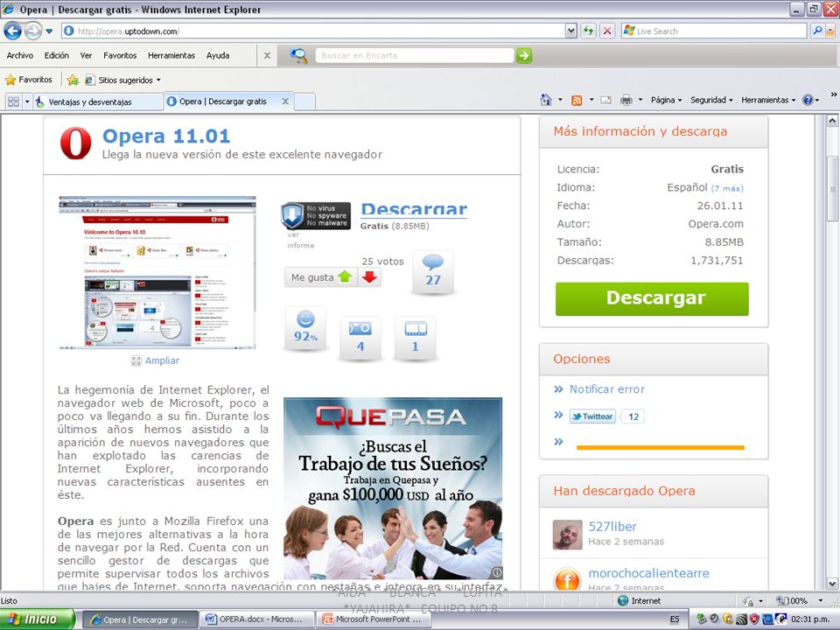Refresh the page with the green arrows icon
Image resolution: width=840 pixels, height=630 pixels.
coord(589,31)
